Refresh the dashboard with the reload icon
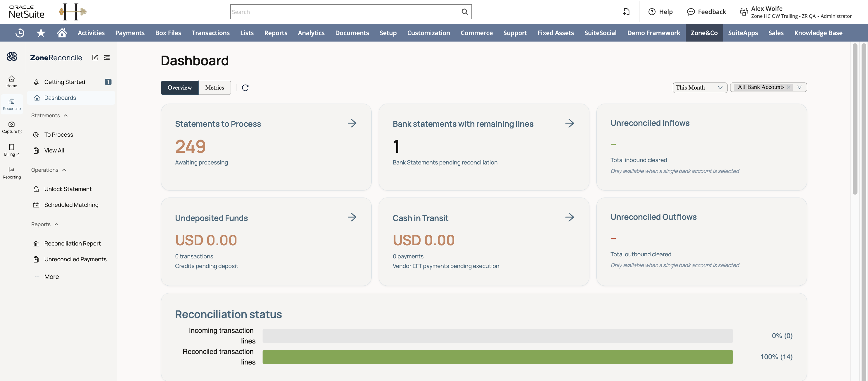 coord(245,87)
